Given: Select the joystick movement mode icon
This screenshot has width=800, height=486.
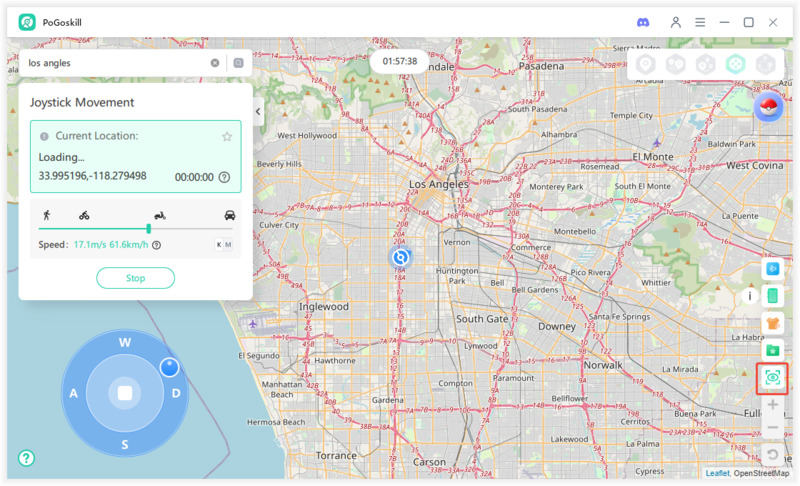Looking at the screenshot, I should point(735,64).
